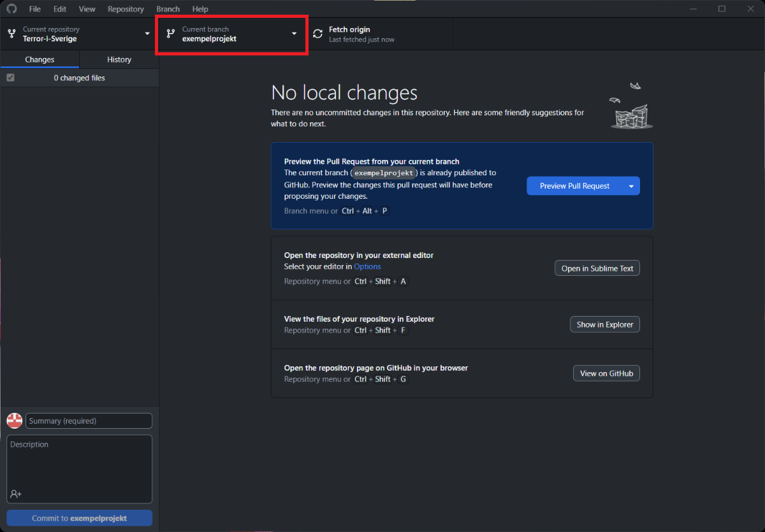Click the sync arrows icon for Fetch origin
The image size is (765, 532).
click(x=317, y=34)
